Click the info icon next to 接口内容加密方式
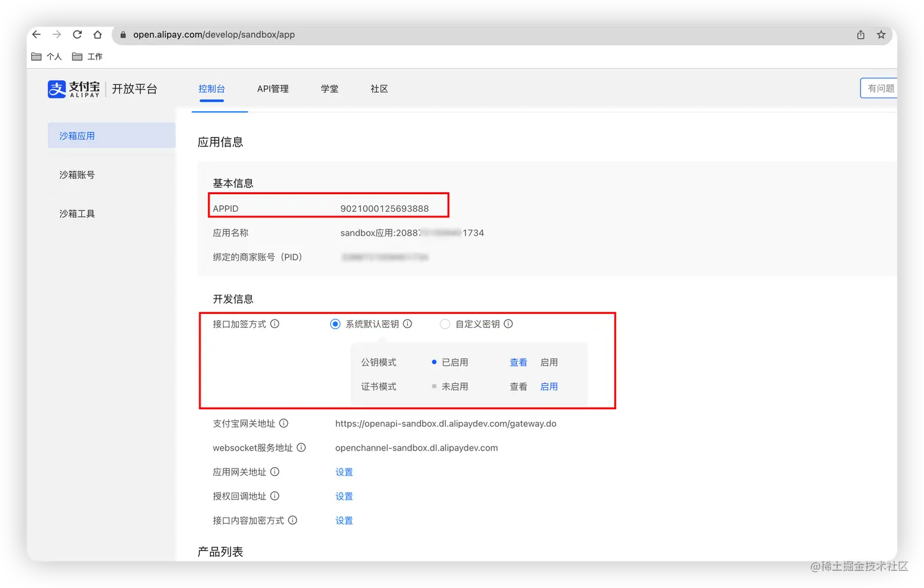Viewport: 924px width, 588px height. [293, 520]
